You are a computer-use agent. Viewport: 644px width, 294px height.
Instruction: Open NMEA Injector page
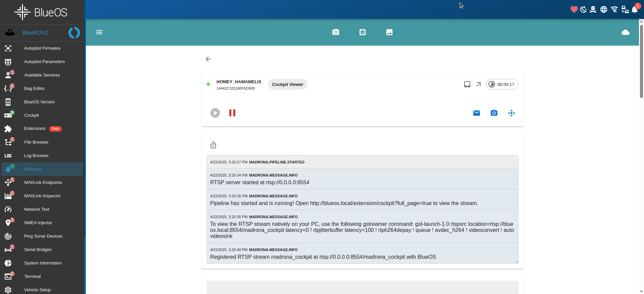coord(42,223)
